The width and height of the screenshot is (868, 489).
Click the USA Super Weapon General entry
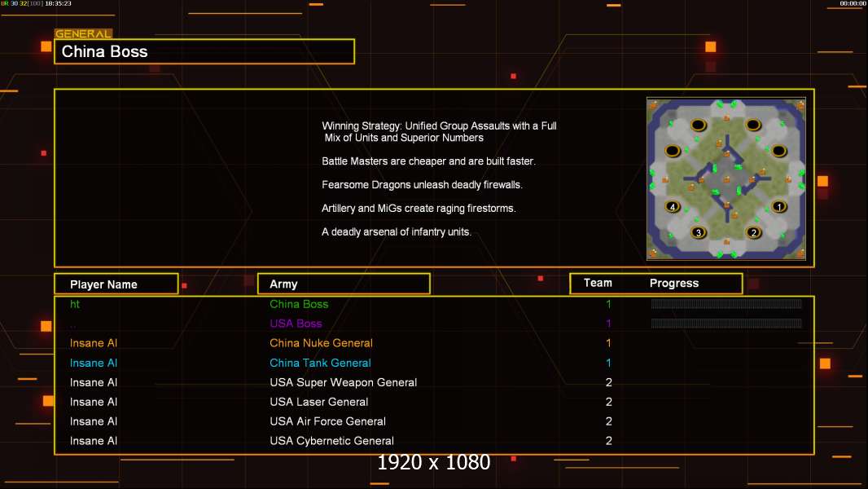click(344, 382)
